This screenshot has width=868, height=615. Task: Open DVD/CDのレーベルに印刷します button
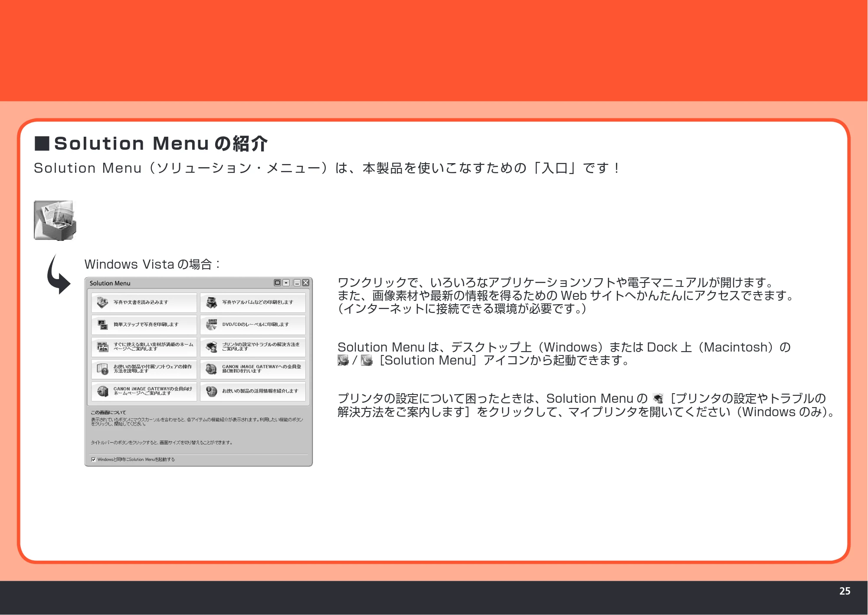pos(253,325)
